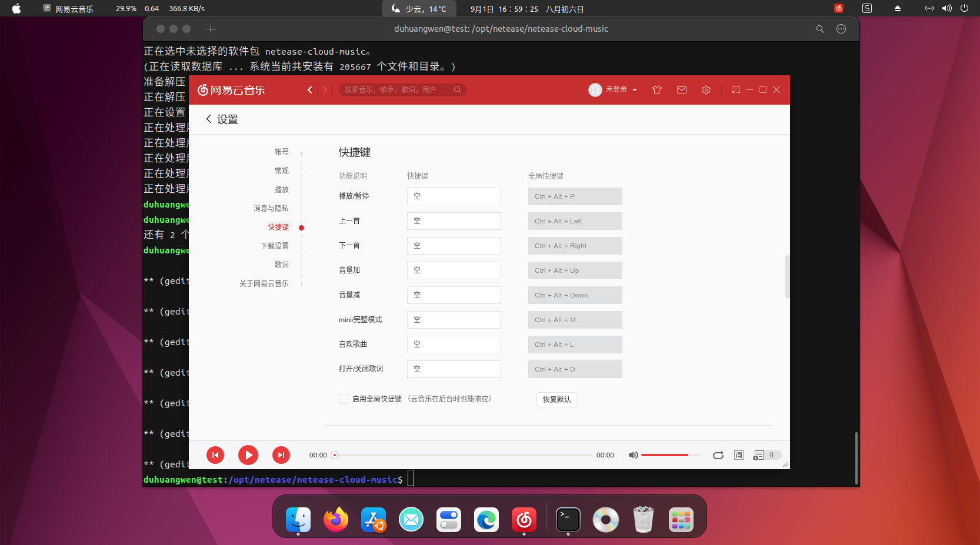Select 帐号 in settings sidebar
Viewport: 980px width, 545px height.
pyautogui.click(x=281, y=152)
